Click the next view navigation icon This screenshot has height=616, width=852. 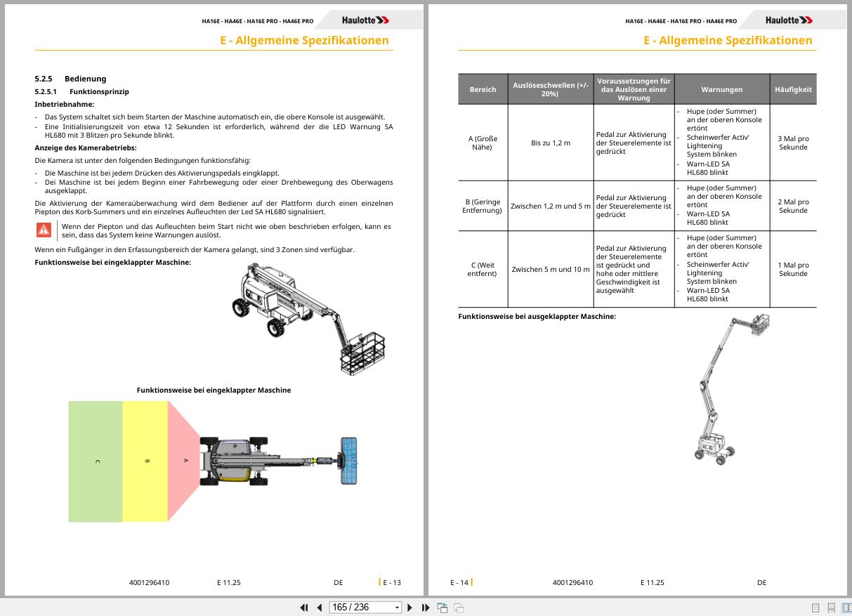(459, 608)
